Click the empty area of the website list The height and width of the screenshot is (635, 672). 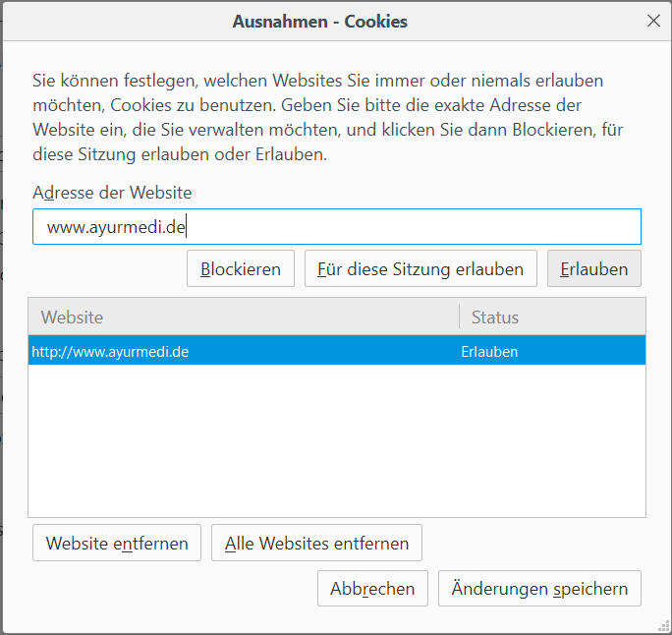336,440
